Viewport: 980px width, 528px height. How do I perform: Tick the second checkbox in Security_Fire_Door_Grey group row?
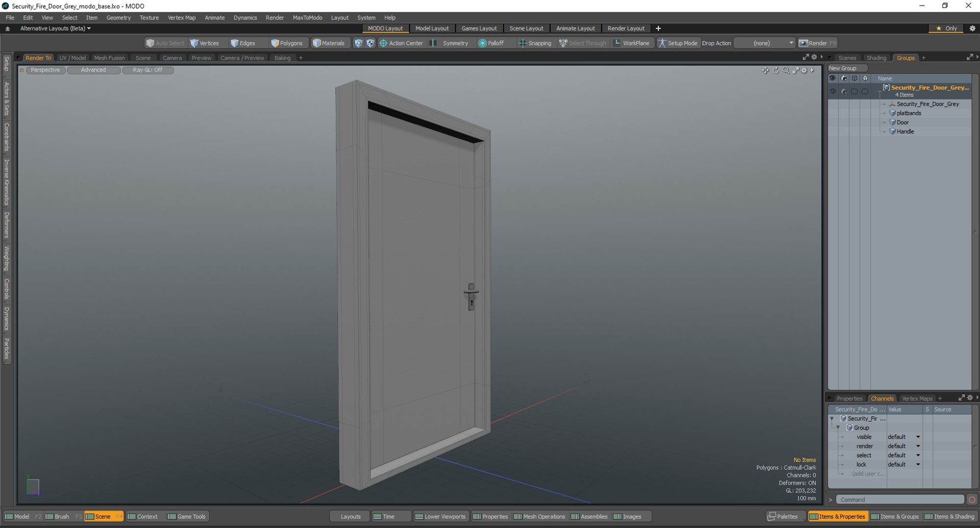(865, 91)
